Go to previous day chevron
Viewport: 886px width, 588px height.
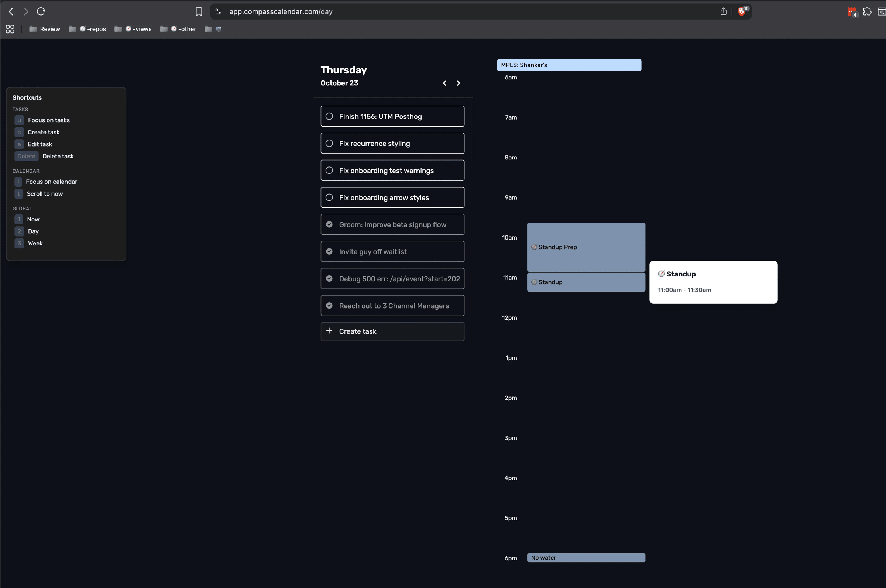click(444, 83)
